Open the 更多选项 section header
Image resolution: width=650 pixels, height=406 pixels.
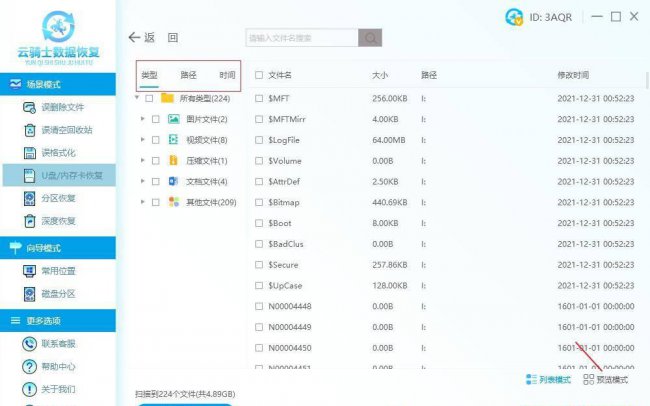(58, 321)
